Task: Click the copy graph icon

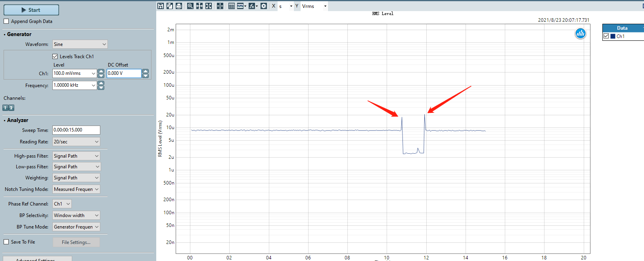Action: 170,6
